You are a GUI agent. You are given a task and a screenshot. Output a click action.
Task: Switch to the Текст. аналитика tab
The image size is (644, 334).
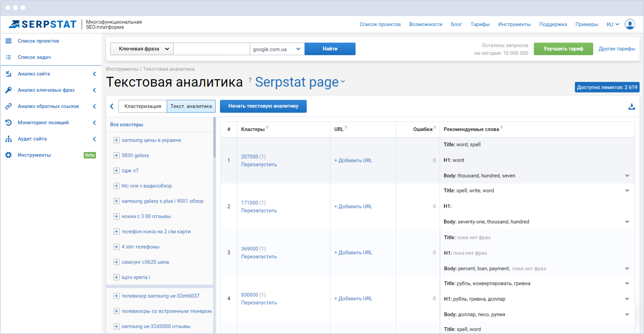(191, 106)
